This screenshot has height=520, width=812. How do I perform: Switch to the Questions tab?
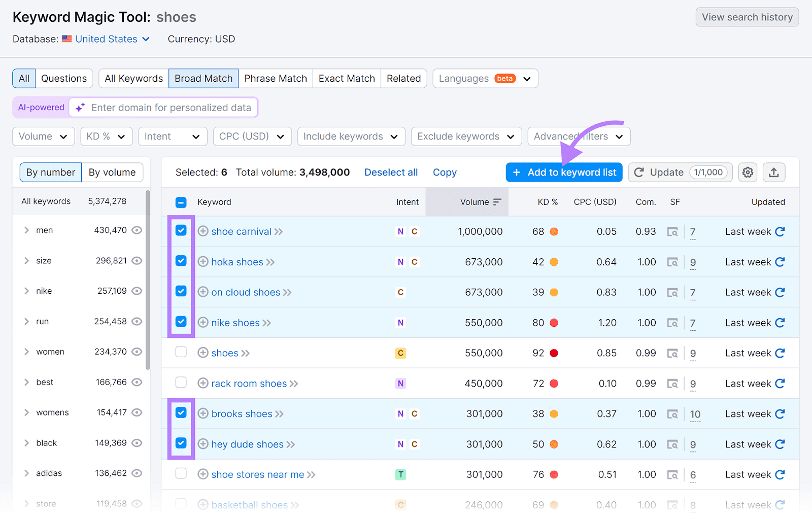coord(64,78)
